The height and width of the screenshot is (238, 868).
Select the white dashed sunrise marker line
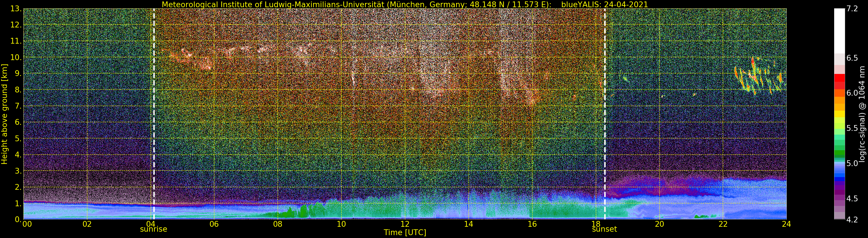[x=154, y=114]
